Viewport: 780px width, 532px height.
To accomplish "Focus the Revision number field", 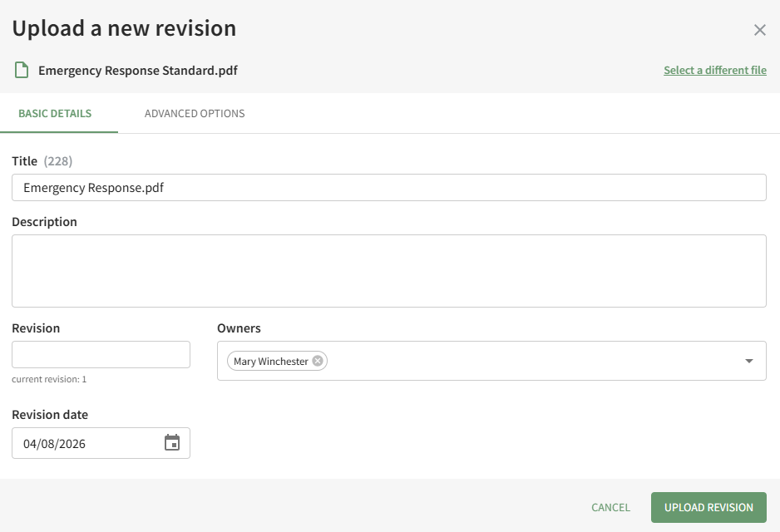I will (x=101, y=354).
